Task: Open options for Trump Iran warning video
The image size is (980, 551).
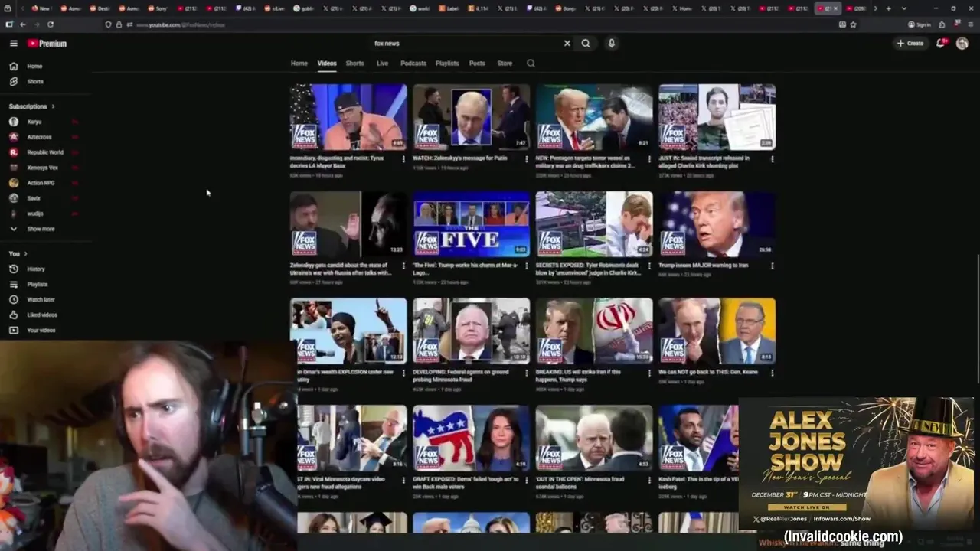Action: click(x=772, y=266)
